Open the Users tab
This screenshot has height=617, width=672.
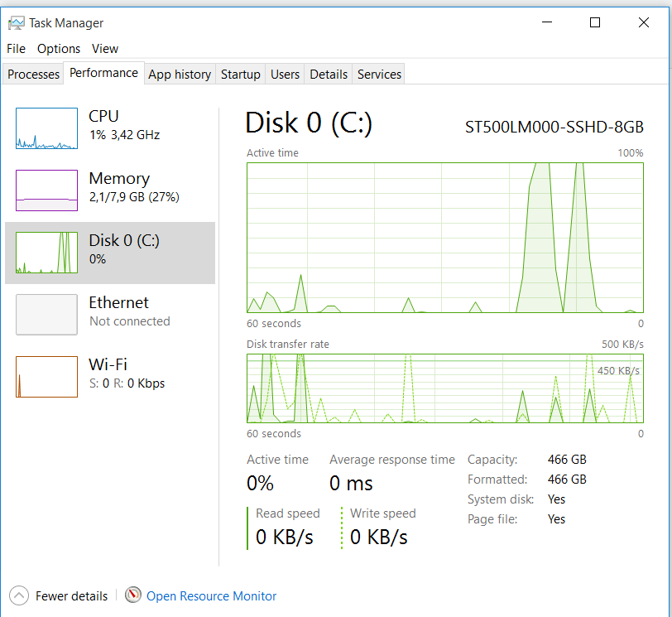285,75
